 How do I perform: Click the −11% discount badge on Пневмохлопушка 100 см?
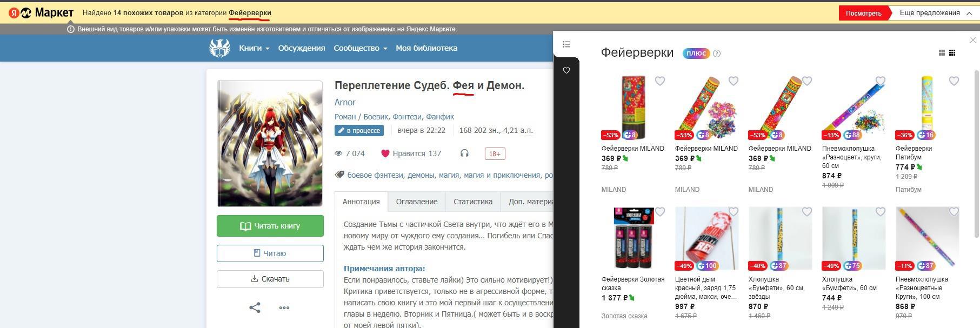point(905,266)
